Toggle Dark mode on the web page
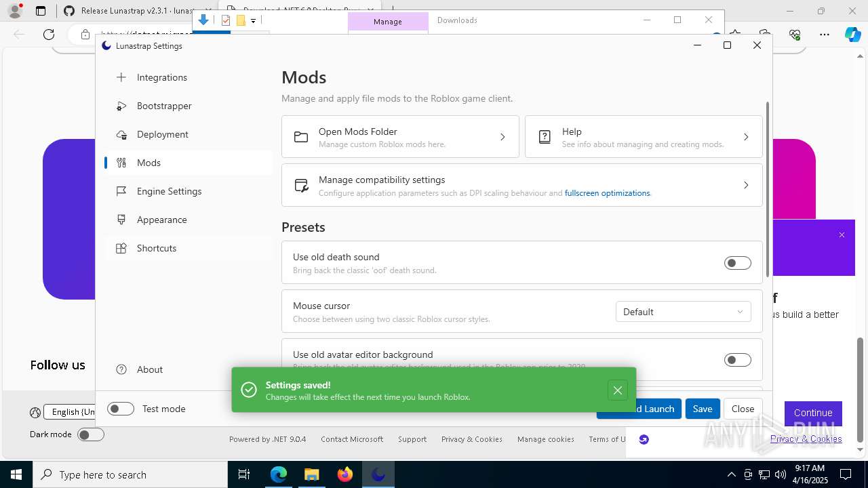868x488 pixels. coord(91,434)
